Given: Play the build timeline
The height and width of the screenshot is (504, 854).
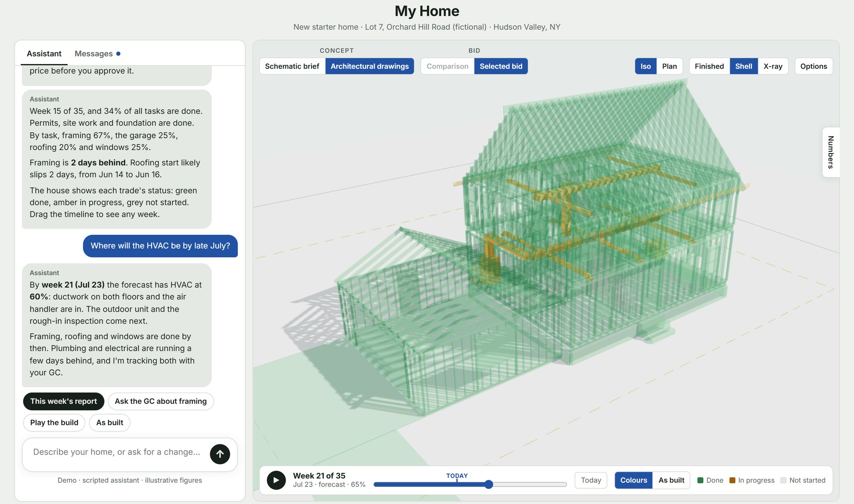Looking at the screenshot, I should tap(276, 480).
